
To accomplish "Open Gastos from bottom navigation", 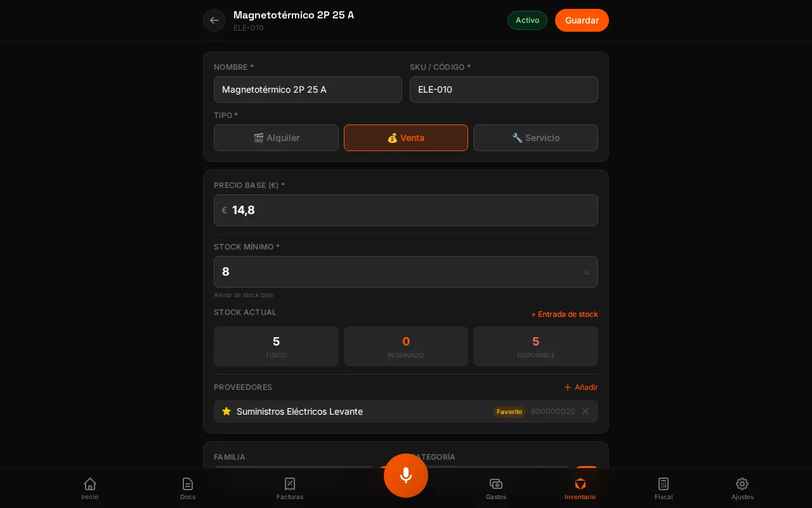I will (496, 488).
